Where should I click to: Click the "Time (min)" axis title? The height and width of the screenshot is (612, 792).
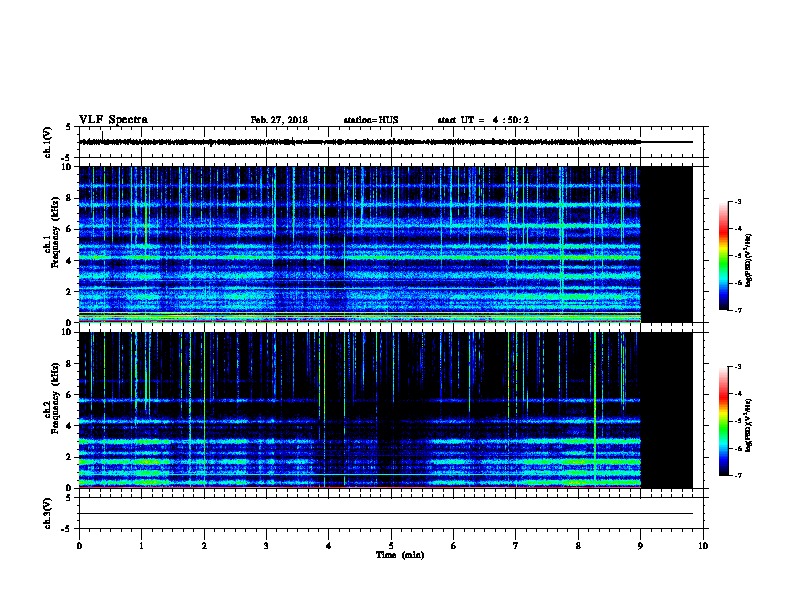click(400, 555)
